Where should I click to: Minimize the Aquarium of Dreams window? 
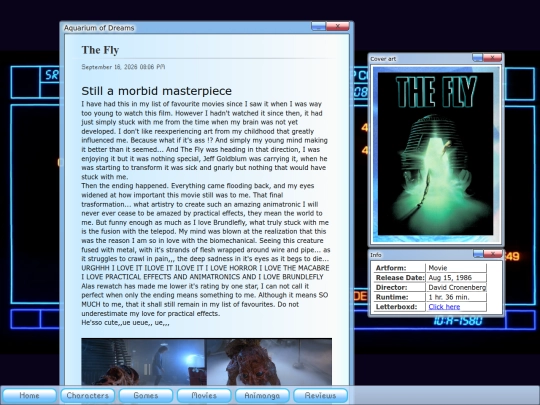[x=318, y=26]
